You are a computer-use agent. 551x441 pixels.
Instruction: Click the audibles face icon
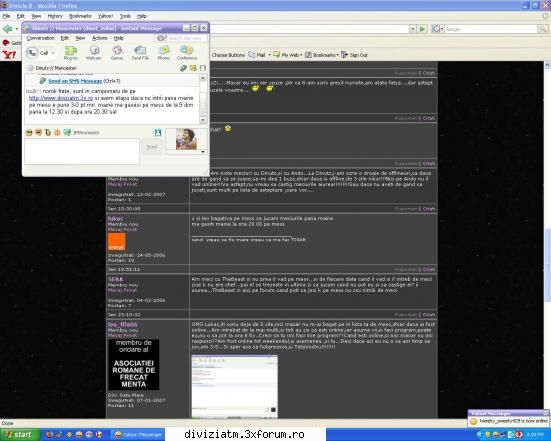pos(39,132)
